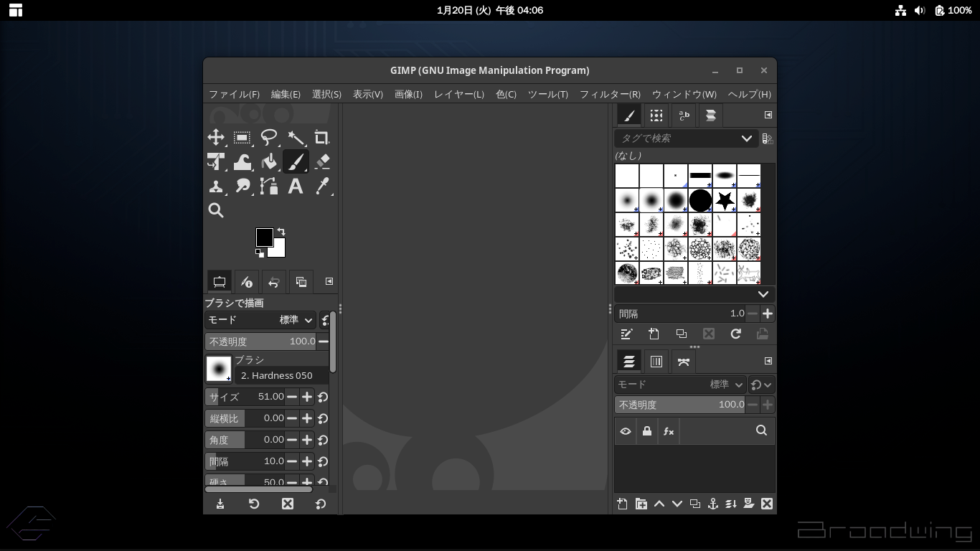Select the Bucket Fill tool
The width and height of the screenshot is (980, 551).
[x=269, y=162]
